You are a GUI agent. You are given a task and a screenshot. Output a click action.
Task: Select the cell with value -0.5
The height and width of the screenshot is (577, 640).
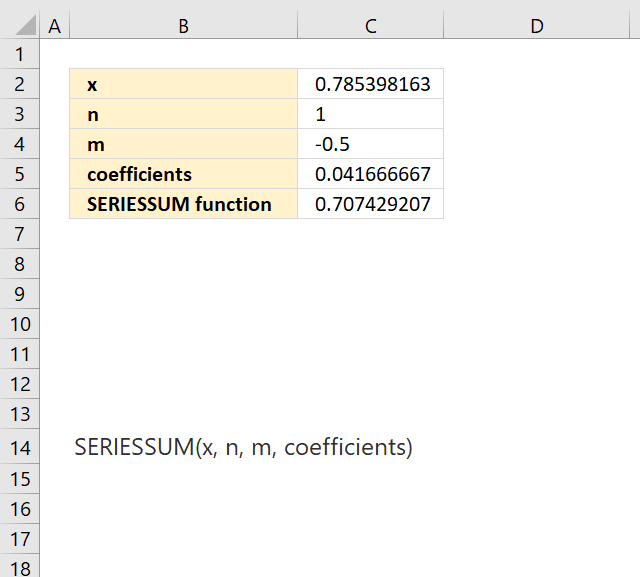point(371,144)
